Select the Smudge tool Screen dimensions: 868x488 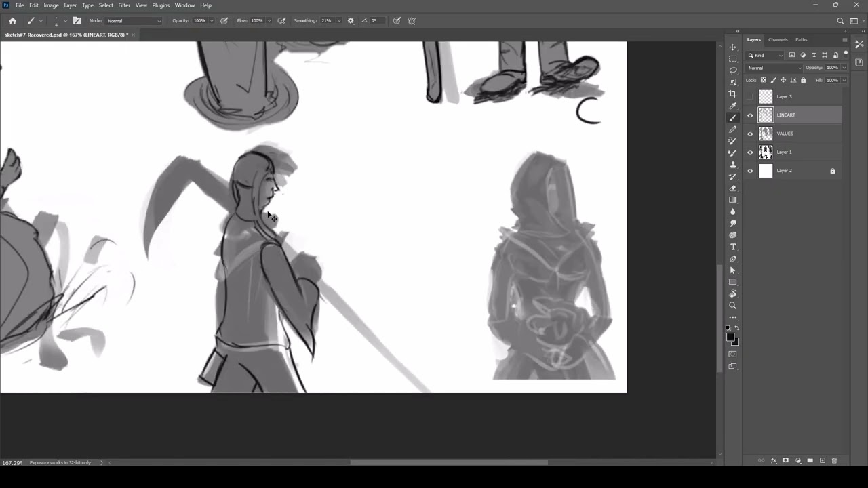pos(732,224)
